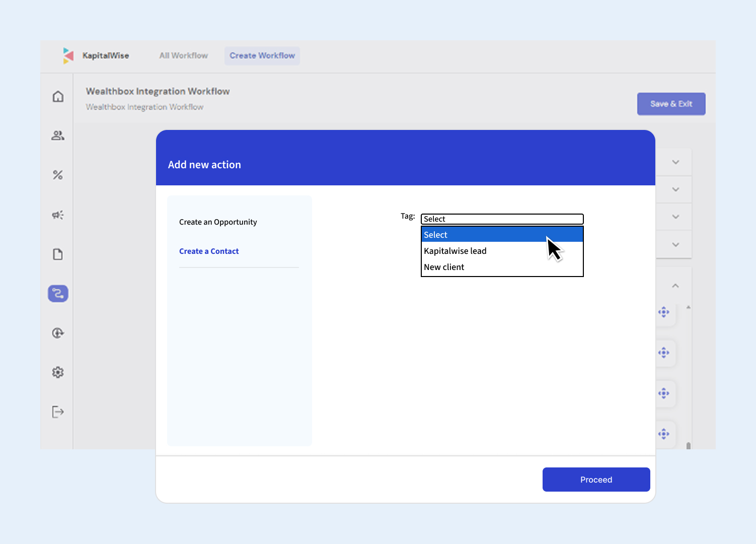Image resolution: width=756 pixels, height=544 pixels.
Task: Open the Home icon in sidebar
Action: coord(58,96)
